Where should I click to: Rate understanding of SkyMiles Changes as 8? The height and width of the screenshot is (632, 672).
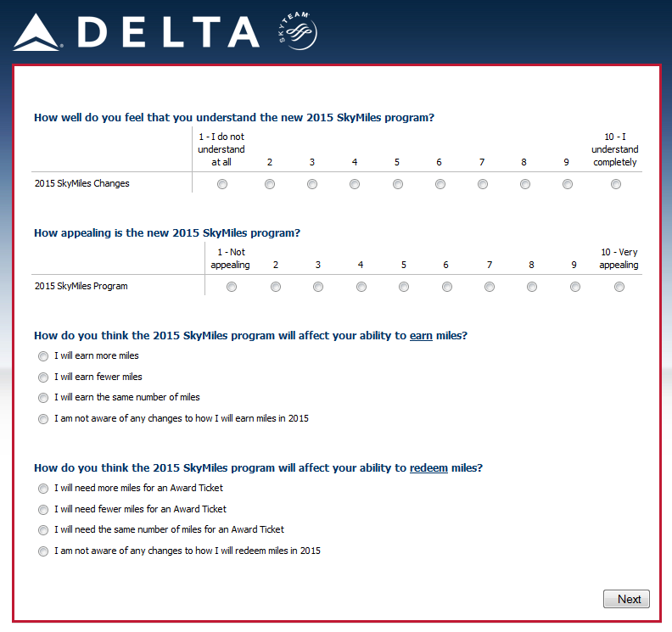click(x=525, y=184)
